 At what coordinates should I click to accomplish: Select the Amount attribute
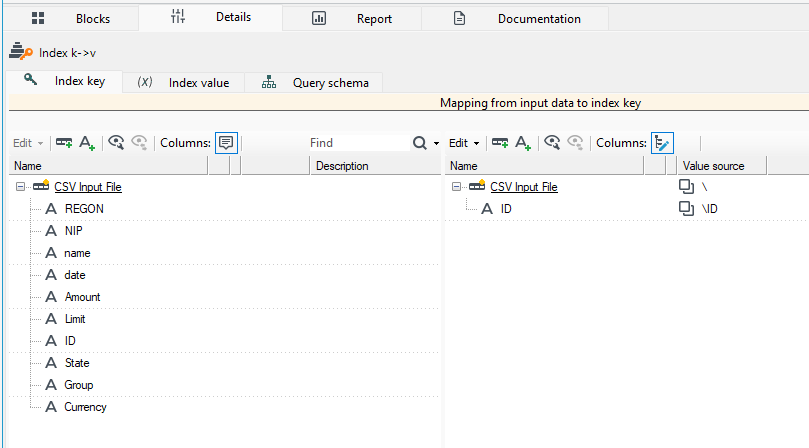(x=83, y=297)
